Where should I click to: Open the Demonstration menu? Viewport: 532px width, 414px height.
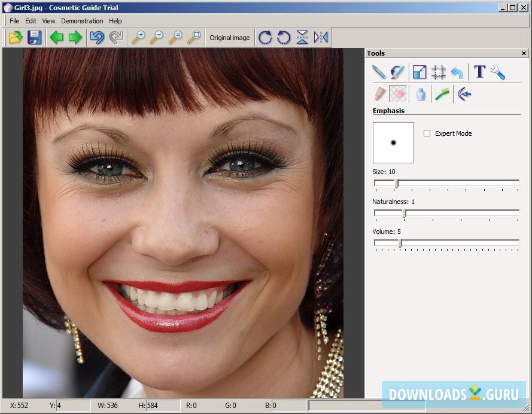click(82, 20)
